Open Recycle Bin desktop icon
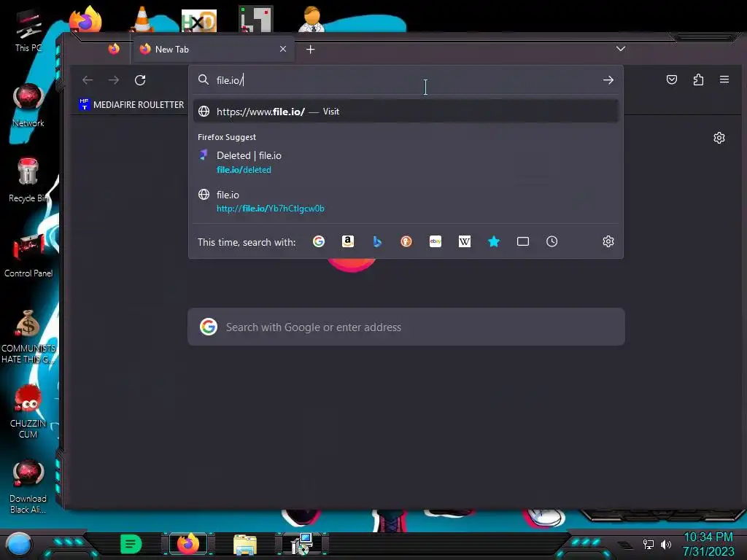Screen dimensions: 747x560 click(28, 181)
